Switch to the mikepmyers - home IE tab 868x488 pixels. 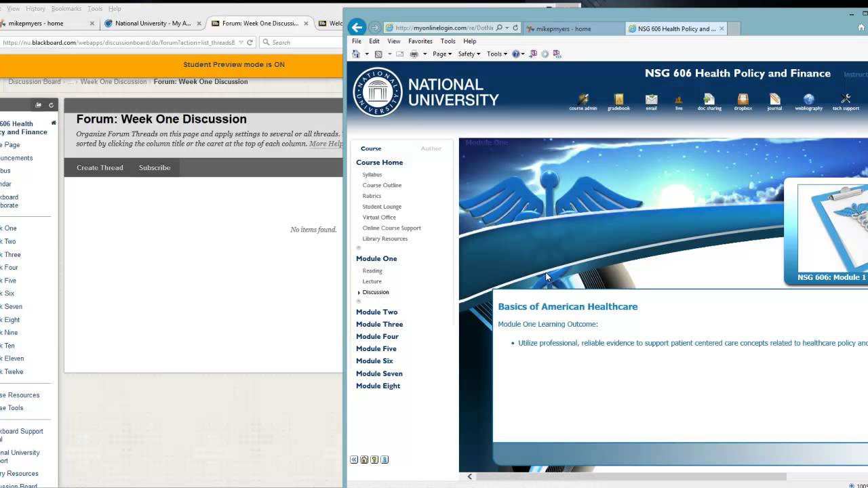pyautogui.click(x=573, y=28)
